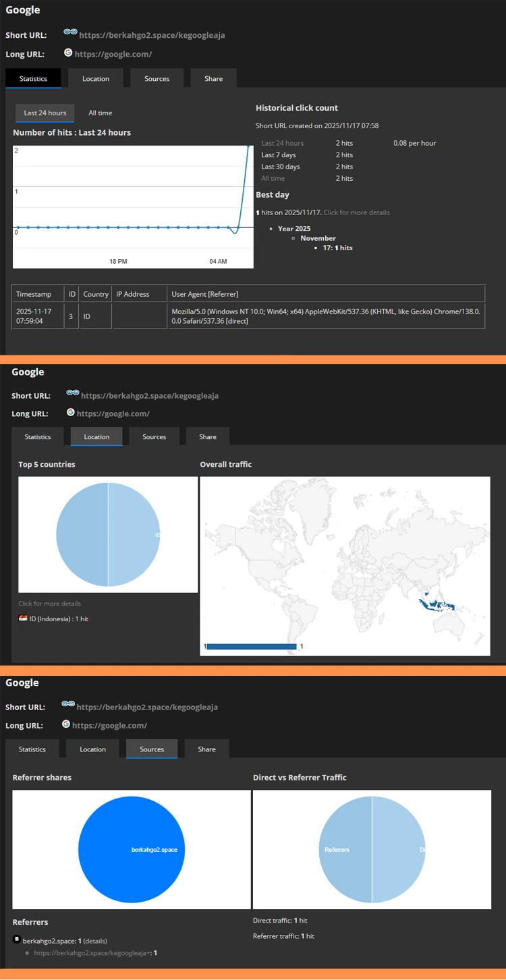Click the Referrers slice of the traffic pie
This screenshot has width=506, height=980.
[x=345, y=849]
